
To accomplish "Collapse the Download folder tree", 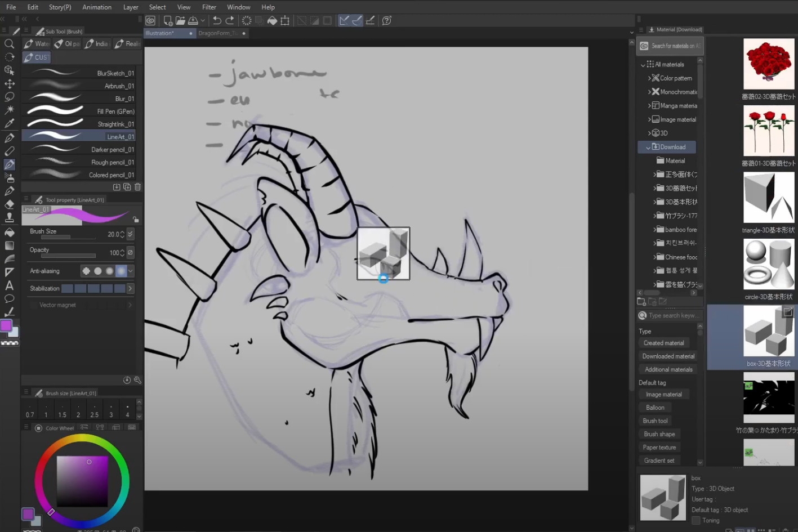I will (648, 147).
